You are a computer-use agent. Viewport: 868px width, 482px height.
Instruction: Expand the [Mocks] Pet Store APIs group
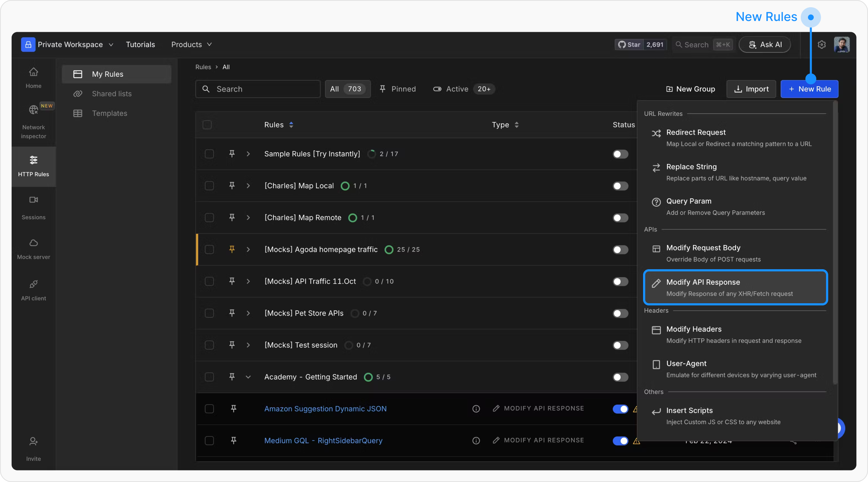(248, 313)
